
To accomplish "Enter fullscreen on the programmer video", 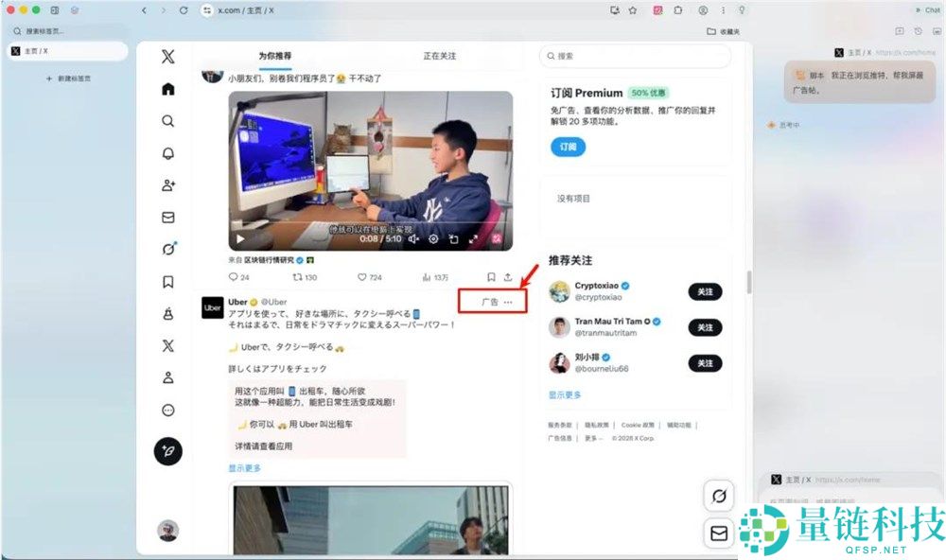I will (x=473, y=237).
